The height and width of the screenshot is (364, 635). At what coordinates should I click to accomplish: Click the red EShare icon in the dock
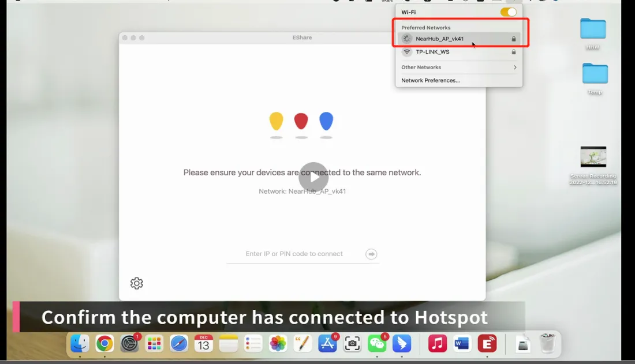point(487,344)
